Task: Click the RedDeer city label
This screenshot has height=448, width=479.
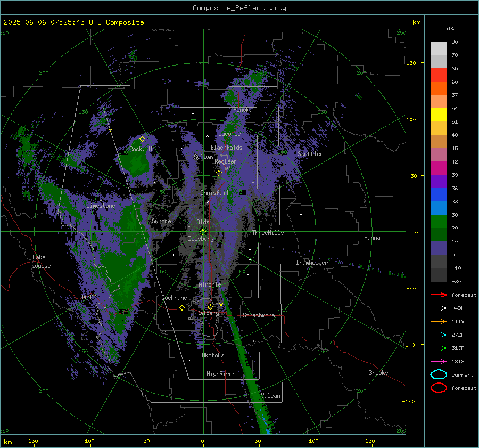Action: pos(226,161)
